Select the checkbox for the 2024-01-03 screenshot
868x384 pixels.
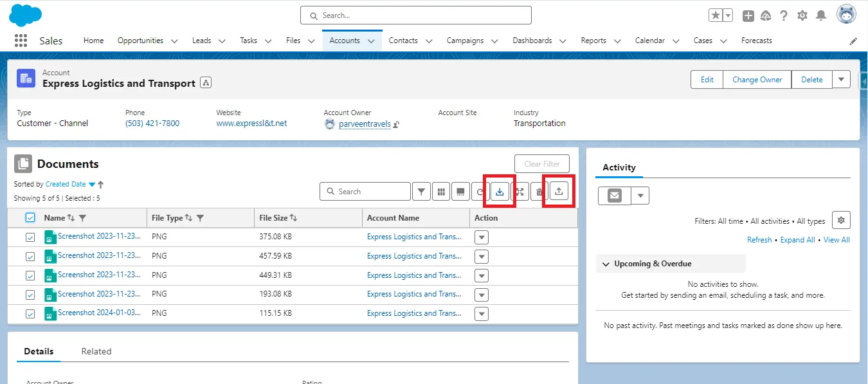(29, 313)
